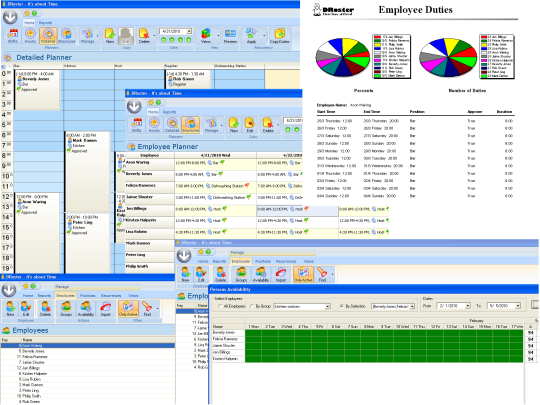
Task: Select Mark Damon Kitchen shift card in Detailed Planner
Action: tap(87, 172)
